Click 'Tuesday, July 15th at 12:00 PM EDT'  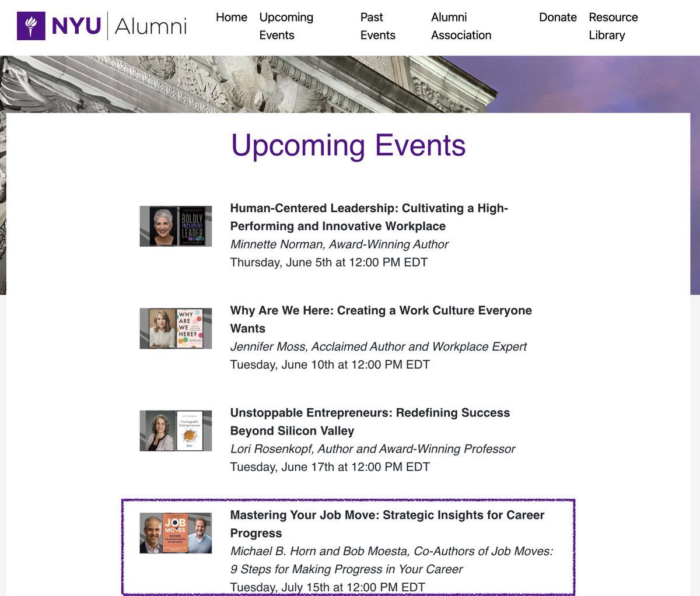tap(328, 587)
